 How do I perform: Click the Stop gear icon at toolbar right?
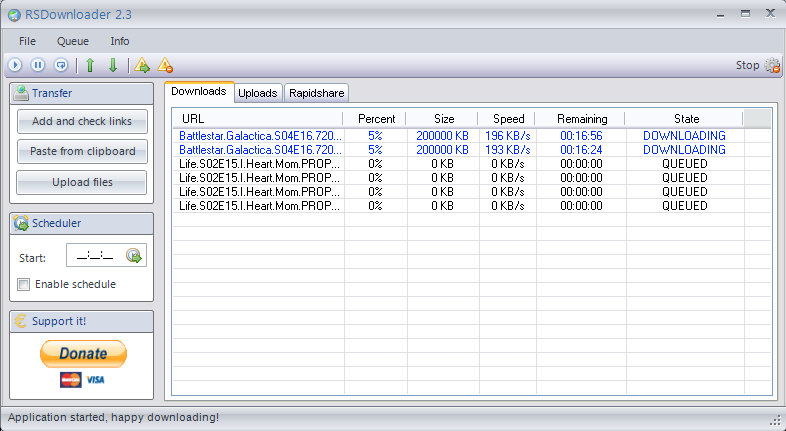(x=772, y=65)
